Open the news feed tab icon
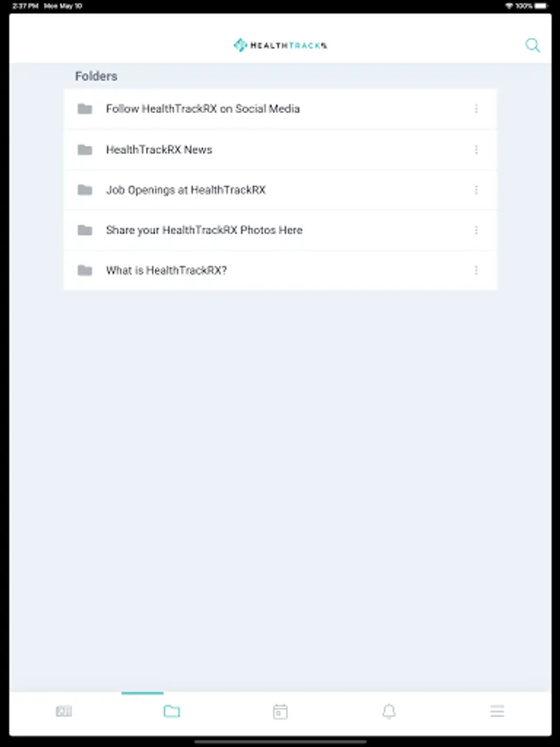 (x=64, y=711)
